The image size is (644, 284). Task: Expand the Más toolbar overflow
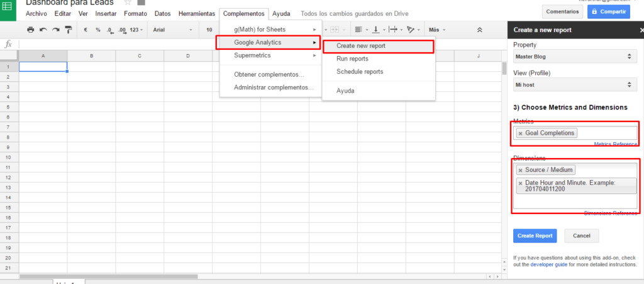click(436, 30)
